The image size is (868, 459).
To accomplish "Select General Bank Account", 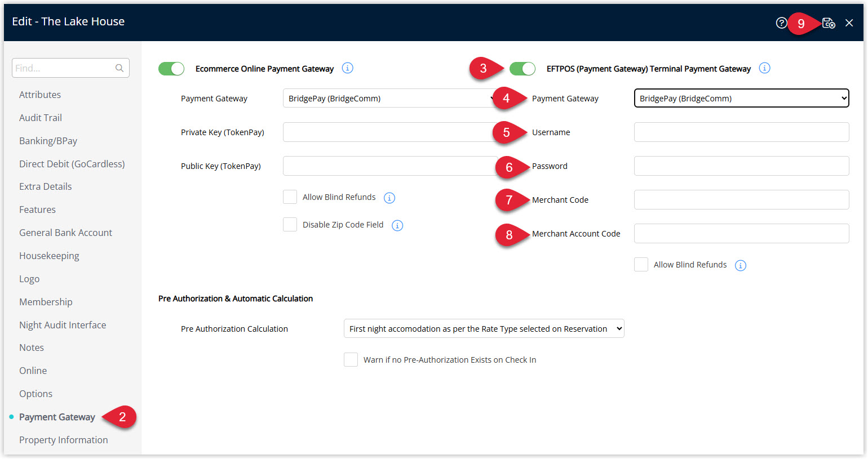I will (x=65, y=233).
